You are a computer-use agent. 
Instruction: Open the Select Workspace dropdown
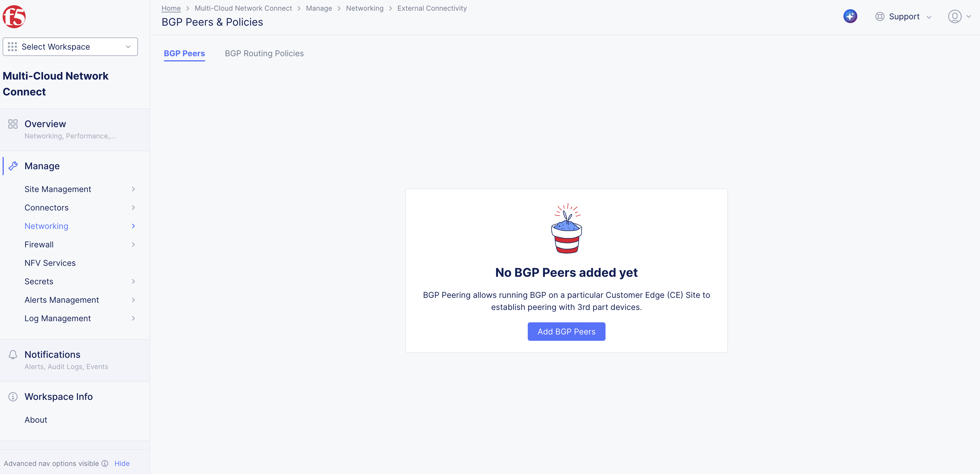70,47
